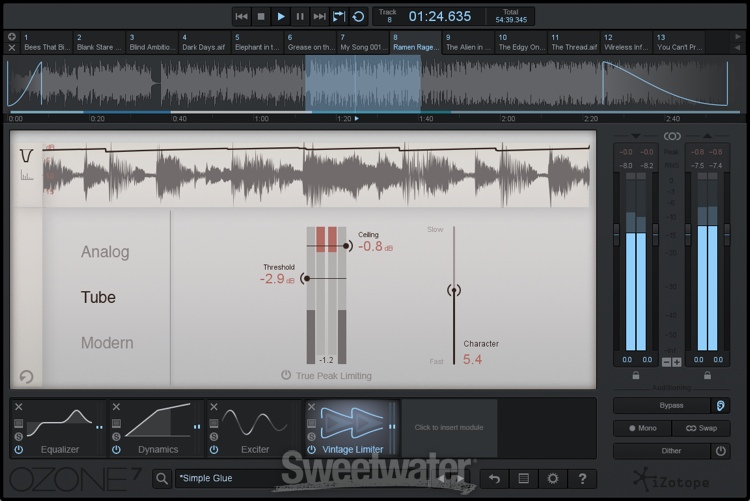Open track 11 The Thread.aif tab
The image size is (750, 501).
point(574,43)
